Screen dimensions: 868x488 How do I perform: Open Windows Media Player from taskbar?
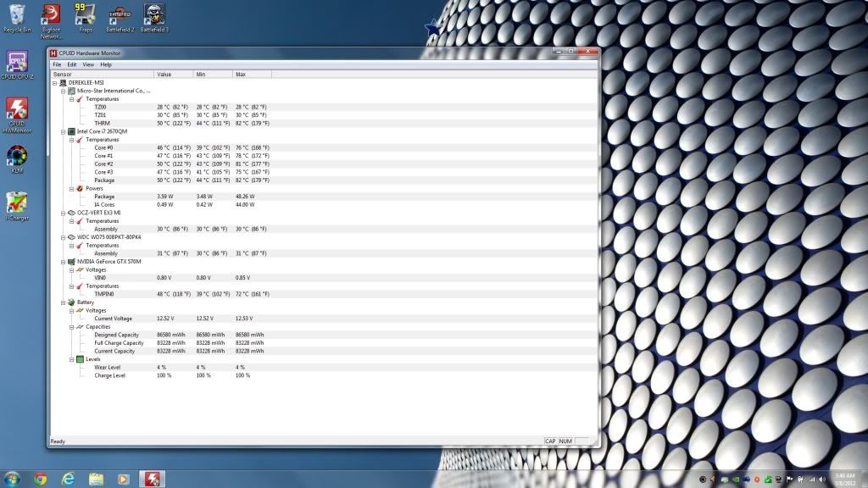click(x=124, y=479)
